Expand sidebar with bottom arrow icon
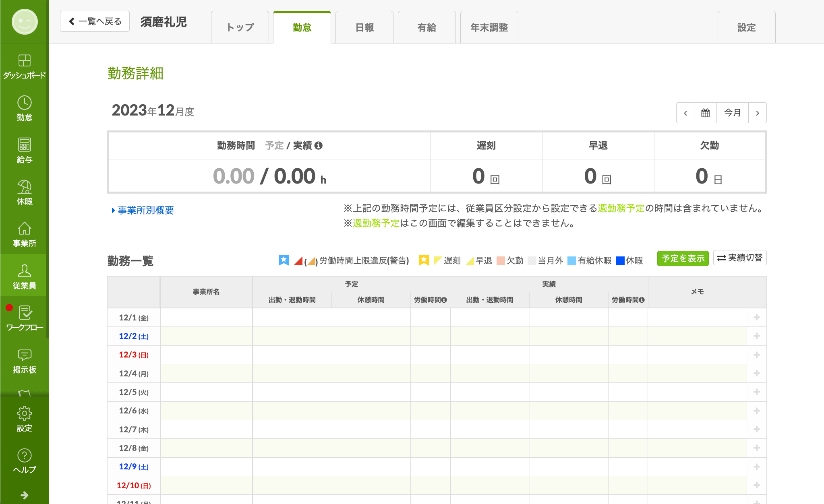Screen dimensions: 824x504 click(x=24, y=495)
